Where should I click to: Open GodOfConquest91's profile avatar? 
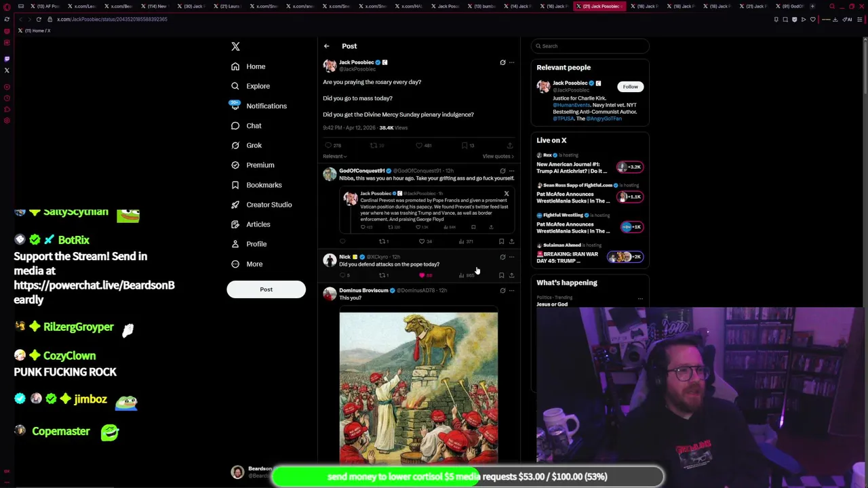[330, 174]
